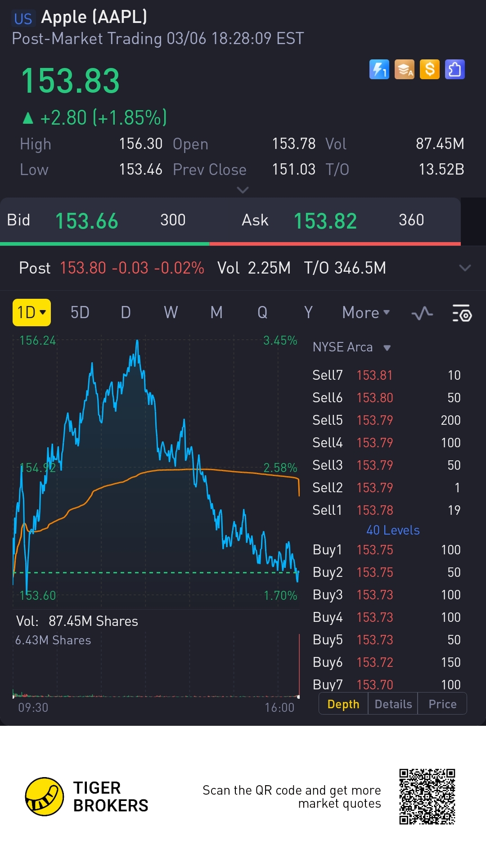This screenshot has width=486, height=868.
Task: Tap the Sell4 order book row
Action: [x=387, y=443]
